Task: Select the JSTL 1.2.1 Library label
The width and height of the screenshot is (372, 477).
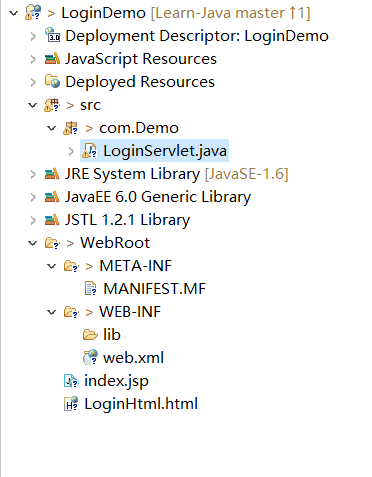Action: point(127,220)
